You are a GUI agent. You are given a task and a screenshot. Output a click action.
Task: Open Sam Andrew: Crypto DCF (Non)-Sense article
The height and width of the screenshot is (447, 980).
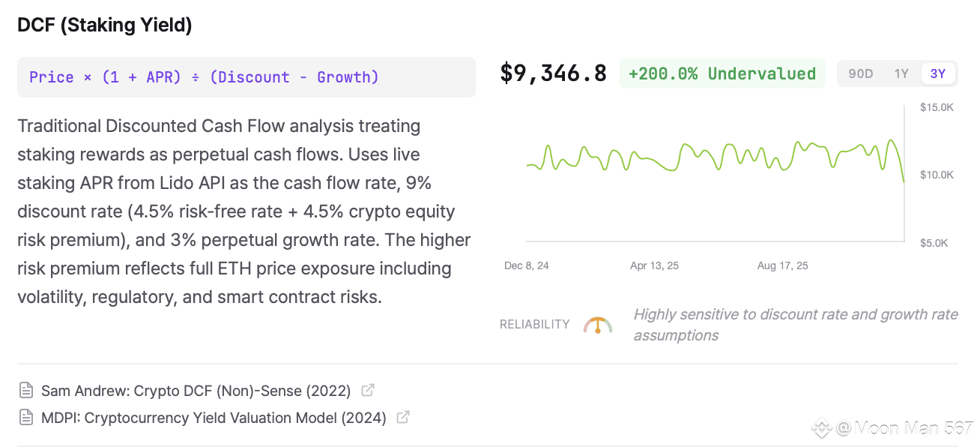click(196, 391)
